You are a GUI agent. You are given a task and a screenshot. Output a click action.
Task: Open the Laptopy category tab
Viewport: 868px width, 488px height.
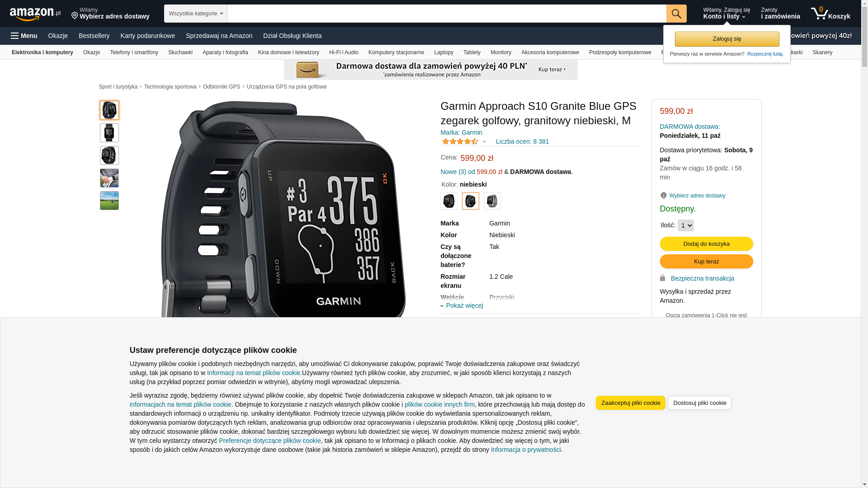443,52
